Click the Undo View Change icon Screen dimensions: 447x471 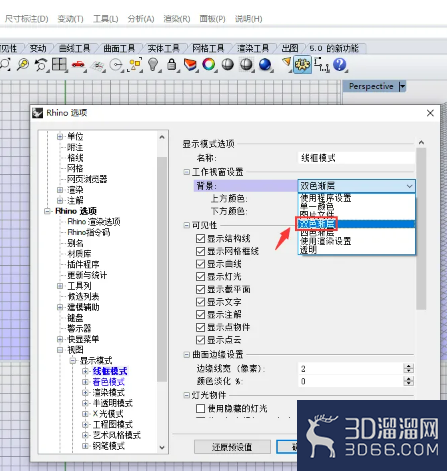(41, 64)
